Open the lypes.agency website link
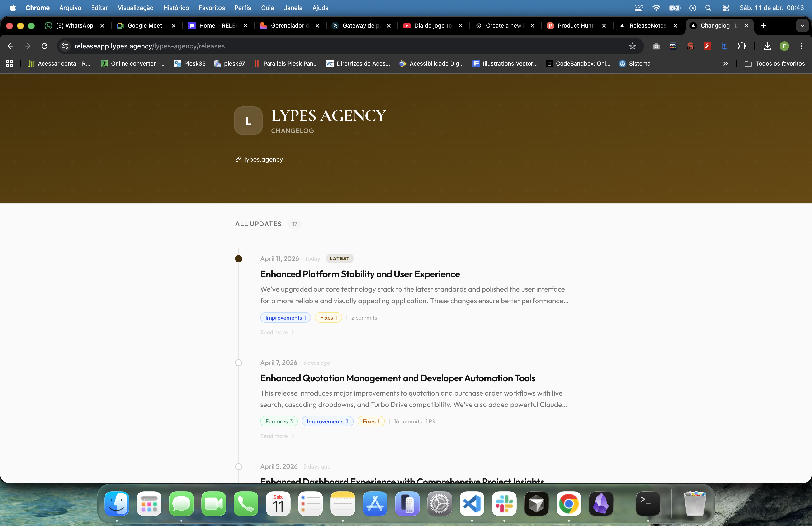The image size is (812, 526). coord(263,159)
